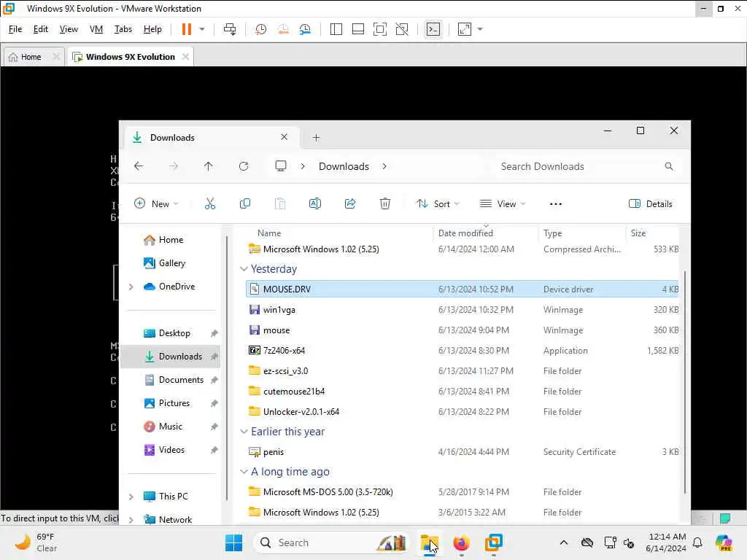Click Send Ctrl+Alt+Del toolbar icon
This screenshot has height=560, width=747.
[230, 29]
